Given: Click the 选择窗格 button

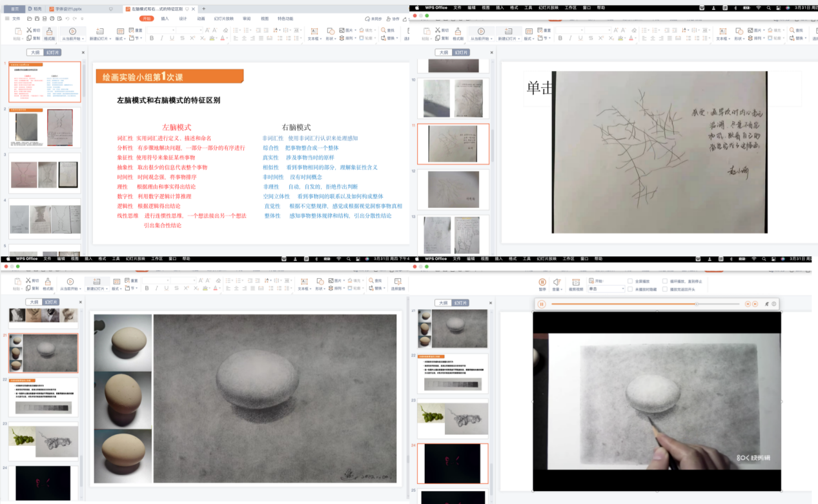Looking at the screenshot, I should [398, 284].
